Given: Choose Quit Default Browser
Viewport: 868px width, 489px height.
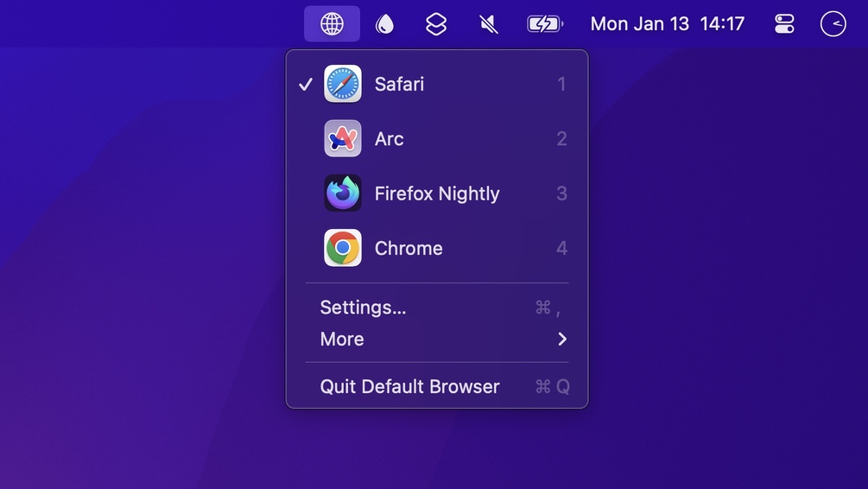Looking at the screenshot, I should click(x=437, y=386).
